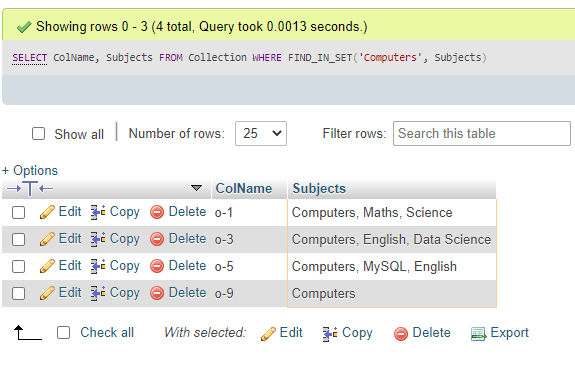Tick the checkbox for row o-1
The height and width of the screenshot is (371, 575).
point(18,213)
